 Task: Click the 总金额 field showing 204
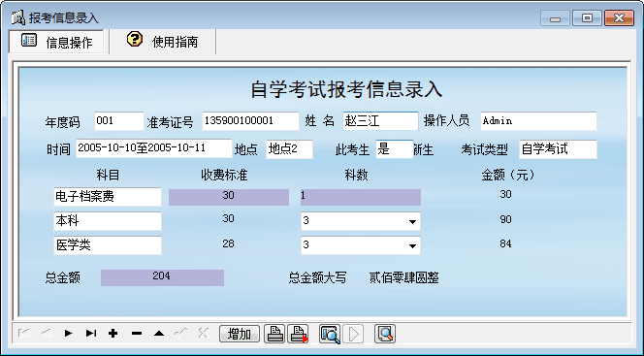(x=162, y=277)
